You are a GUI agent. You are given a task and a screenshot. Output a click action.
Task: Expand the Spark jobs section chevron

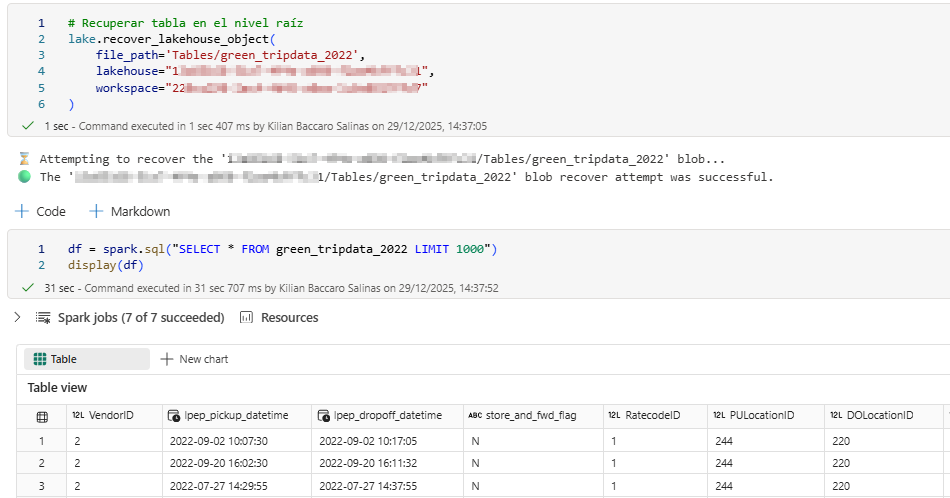[18, 317]
